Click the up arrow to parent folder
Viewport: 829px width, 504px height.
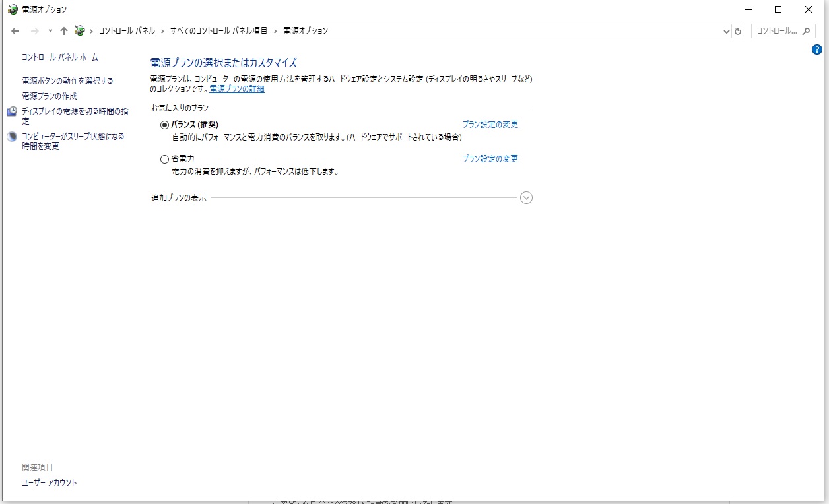pos(63,31)
